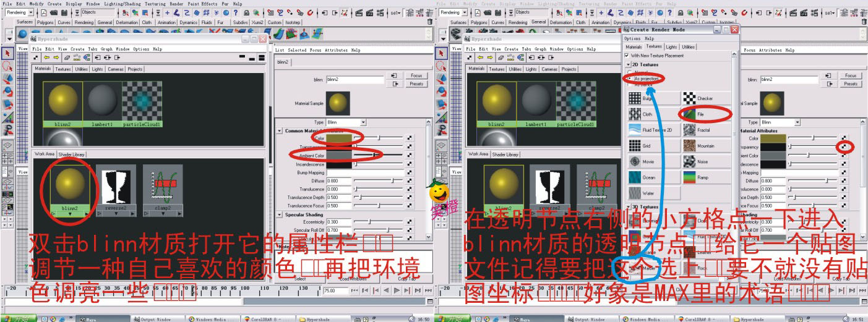Screen dimensions: 868x322
Task: Toggle Create Bar icon in left Hypershade toolbar
Action: click(x=36, y=57)
